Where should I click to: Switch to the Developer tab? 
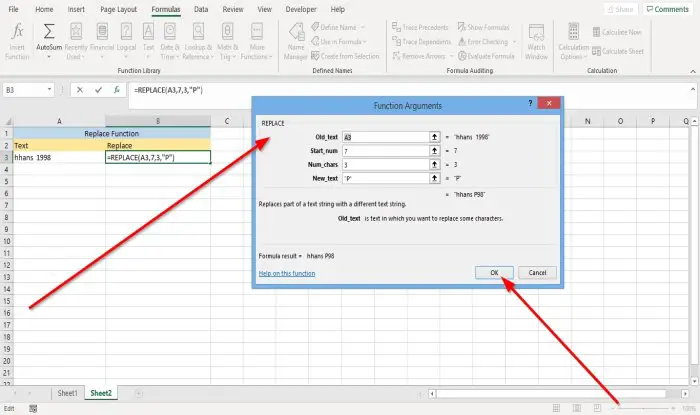(x=301, y=9)
